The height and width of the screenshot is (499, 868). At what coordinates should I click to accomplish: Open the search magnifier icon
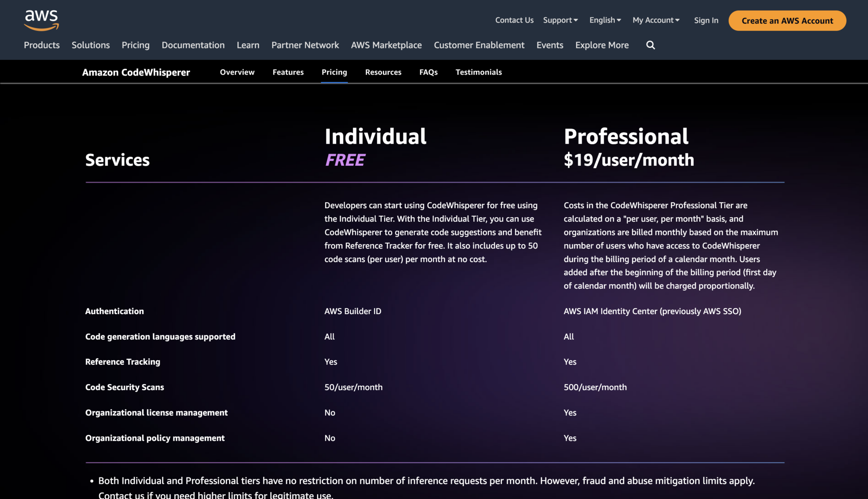pyautogui.click(x=651, y=45)
